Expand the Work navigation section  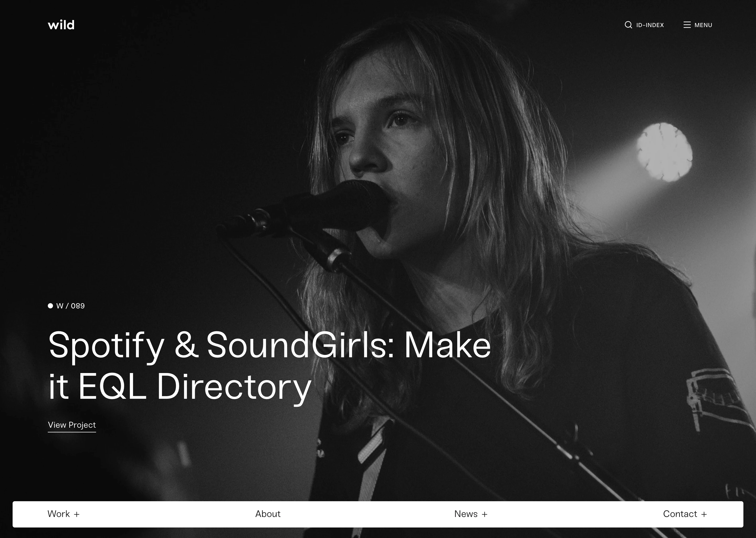click(x=64, y=514)
